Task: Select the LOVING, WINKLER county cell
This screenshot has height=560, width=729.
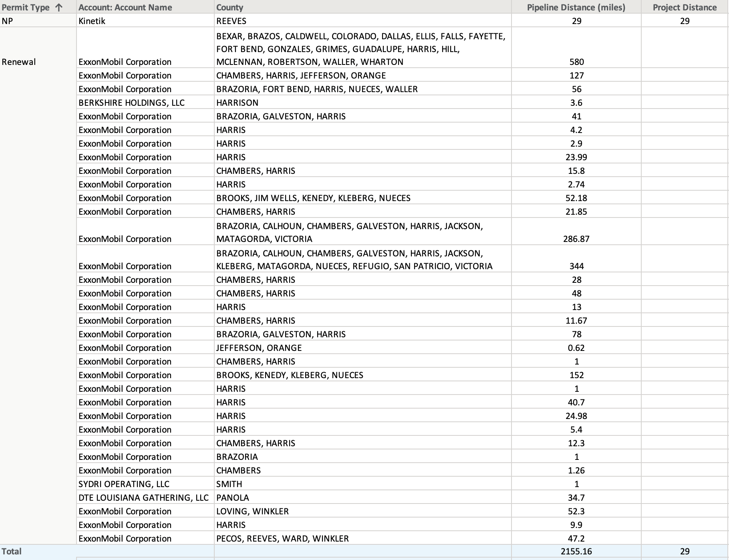Action: pos(252,511)
